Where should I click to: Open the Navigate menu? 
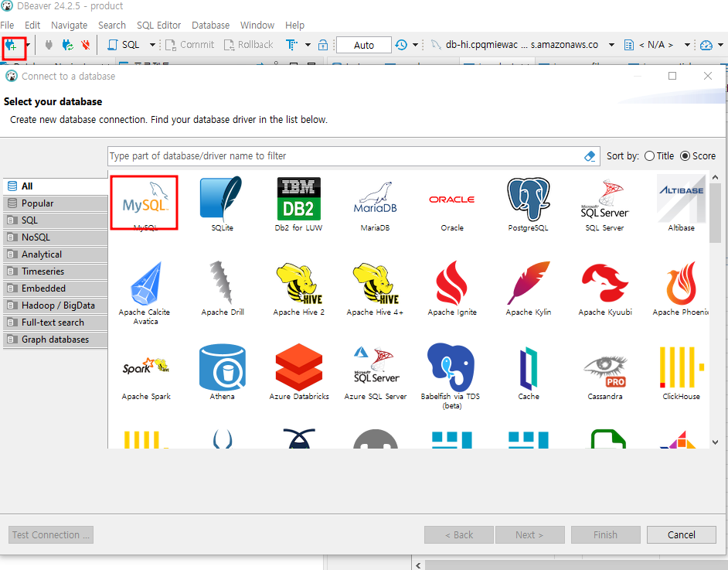[70, 25]
